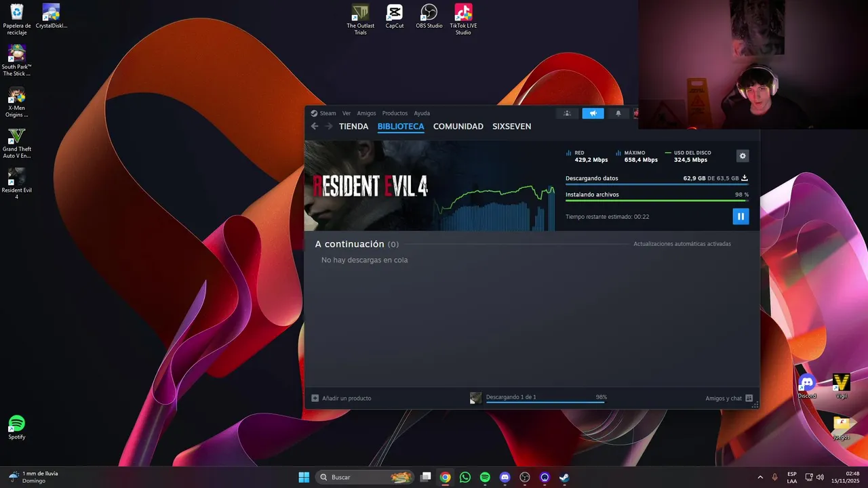This screenshot has height=488, width=868.
Task: Select the CapCut desktop shortcut
Action: tap(395, 16)
